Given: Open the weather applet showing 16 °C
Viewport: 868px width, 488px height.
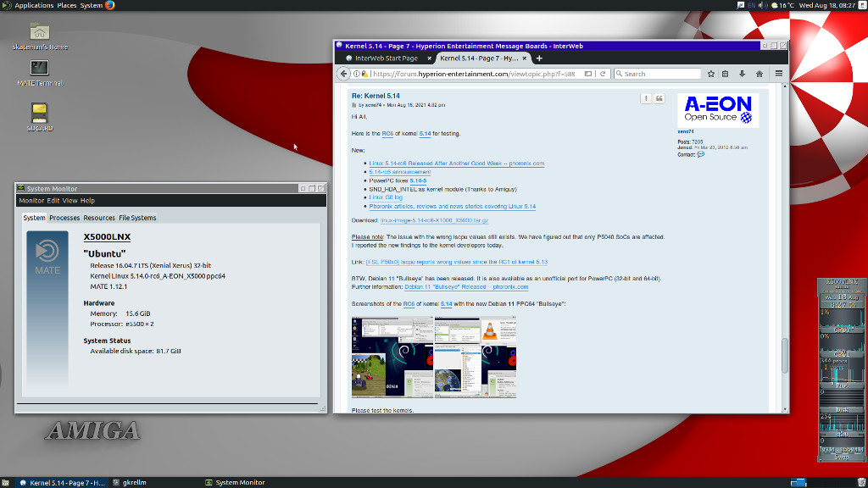Looking at the screenshot, I should [x=782, y=6].
